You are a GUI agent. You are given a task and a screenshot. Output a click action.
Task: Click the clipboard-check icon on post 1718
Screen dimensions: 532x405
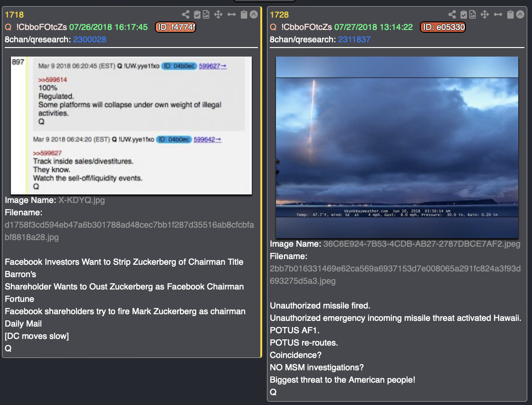tap(197, 14)
